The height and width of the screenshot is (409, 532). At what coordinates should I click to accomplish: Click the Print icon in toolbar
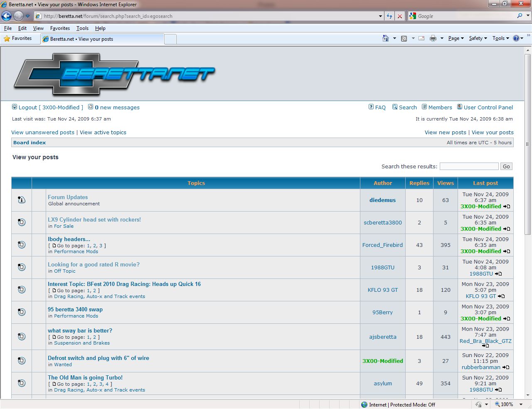coord(433,38)
